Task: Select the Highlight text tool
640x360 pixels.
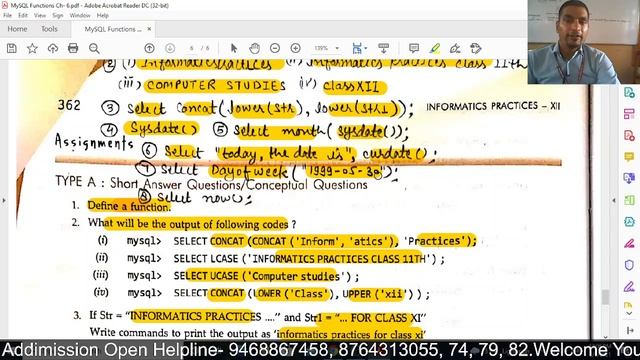Action: point(435,49)
